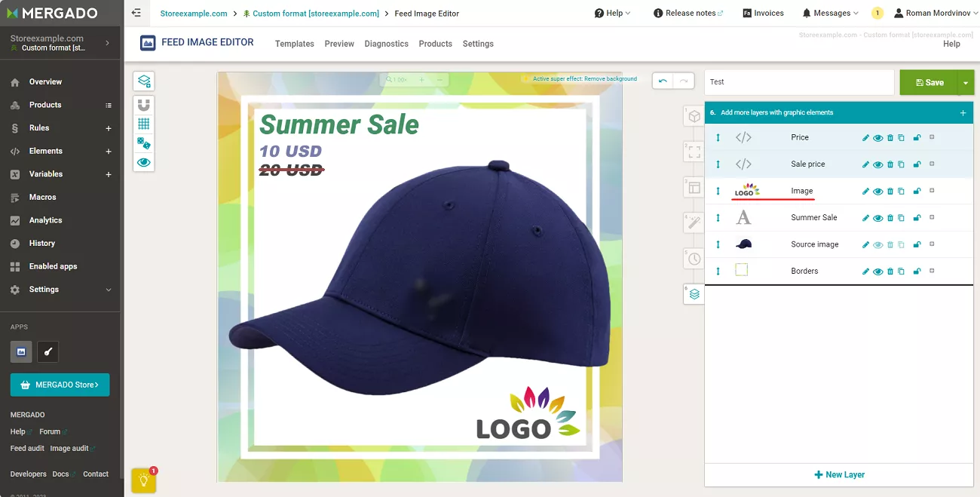Hide the Sale price layer

point(877,164)
